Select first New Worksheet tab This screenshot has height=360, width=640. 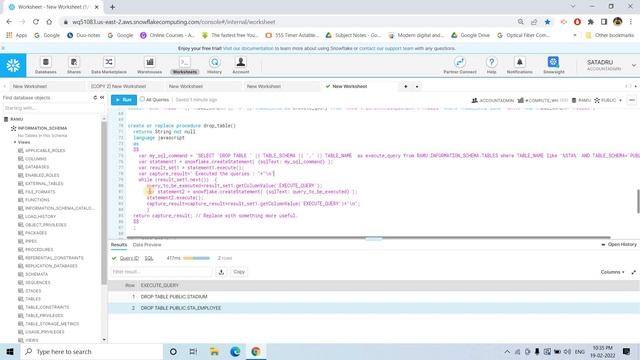click(30, 87)
